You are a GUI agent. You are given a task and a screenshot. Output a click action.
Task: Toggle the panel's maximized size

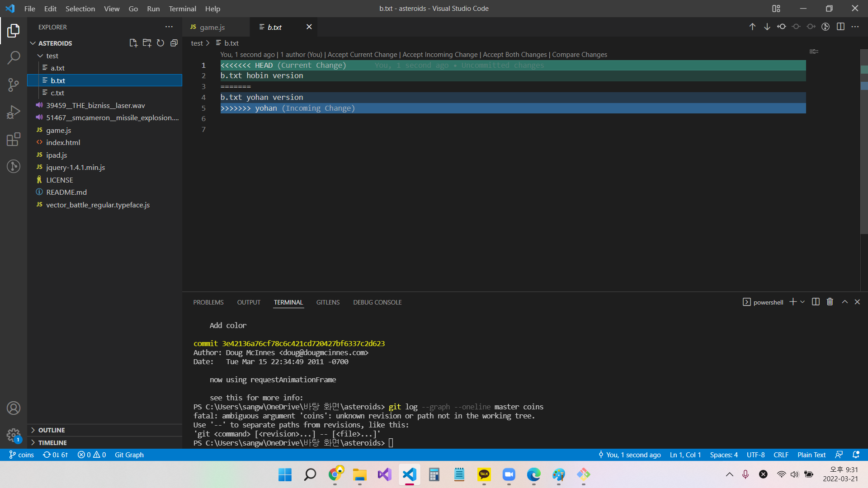(x=844, y=302)
